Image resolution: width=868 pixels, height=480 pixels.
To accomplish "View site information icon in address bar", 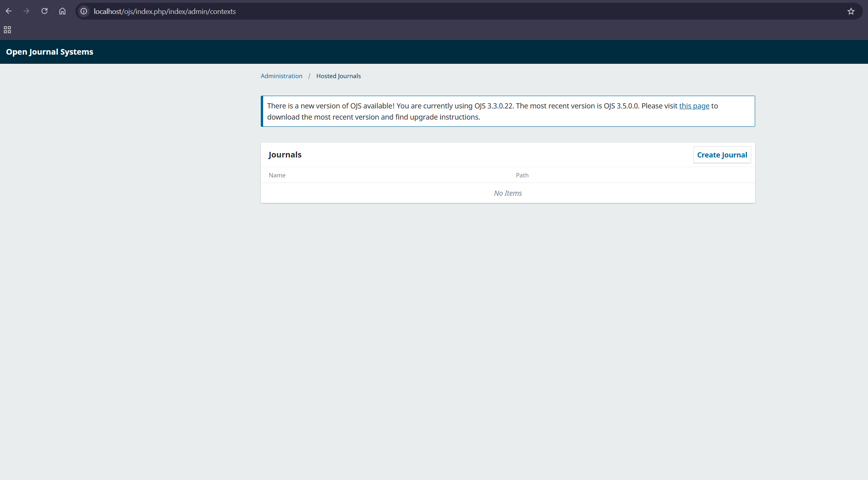I will pyautogui.click(x=84, y=11).
